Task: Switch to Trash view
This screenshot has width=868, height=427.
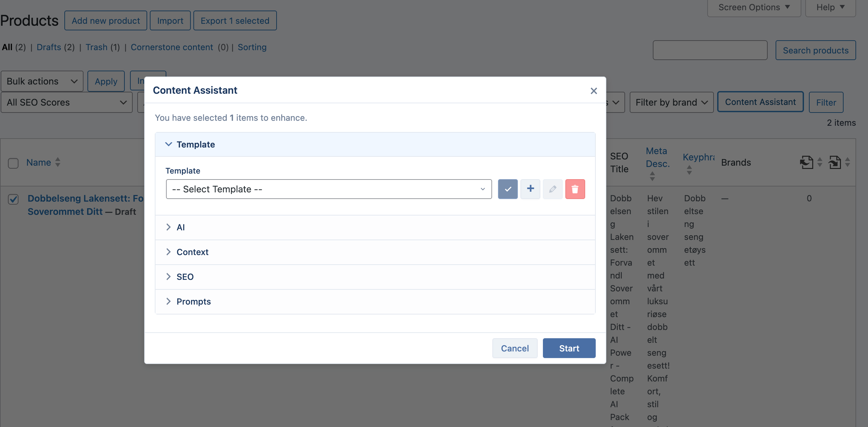Action: [96, 47]
